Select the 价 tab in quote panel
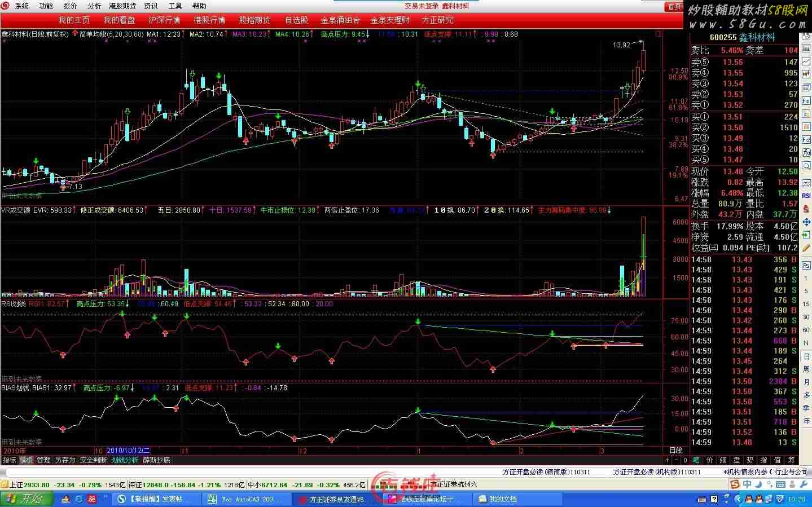Screen dimensions: 812x507 [709, 460]
